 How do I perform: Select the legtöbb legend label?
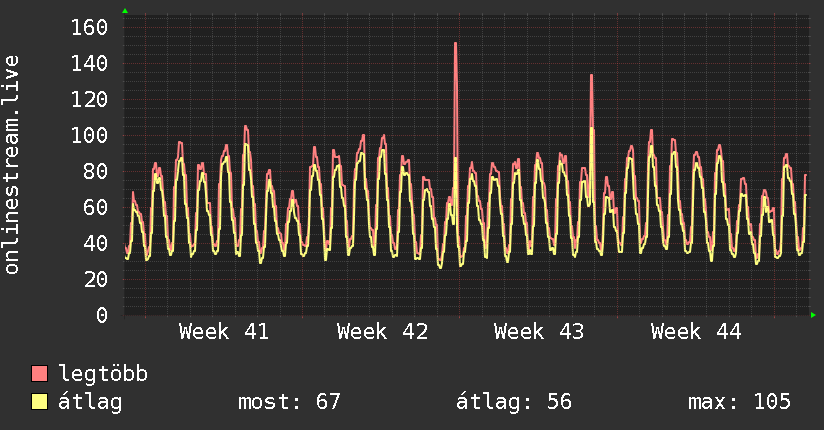point(103,374)
